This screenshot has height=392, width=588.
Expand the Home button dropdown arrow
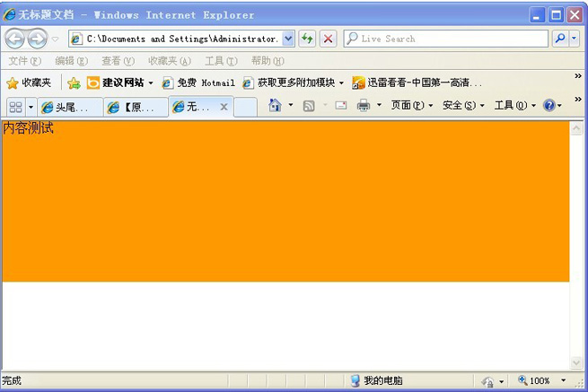click(x=291, y=105)
